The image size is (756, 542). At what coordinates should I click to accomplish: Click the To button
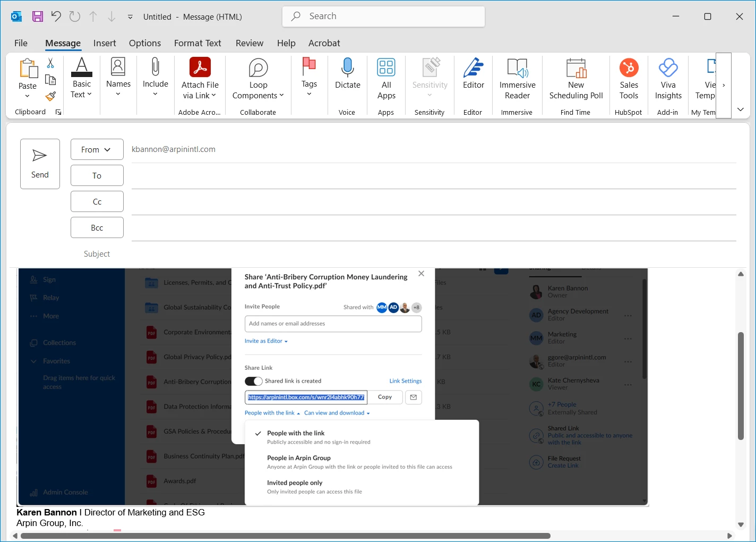coord(97,175)
